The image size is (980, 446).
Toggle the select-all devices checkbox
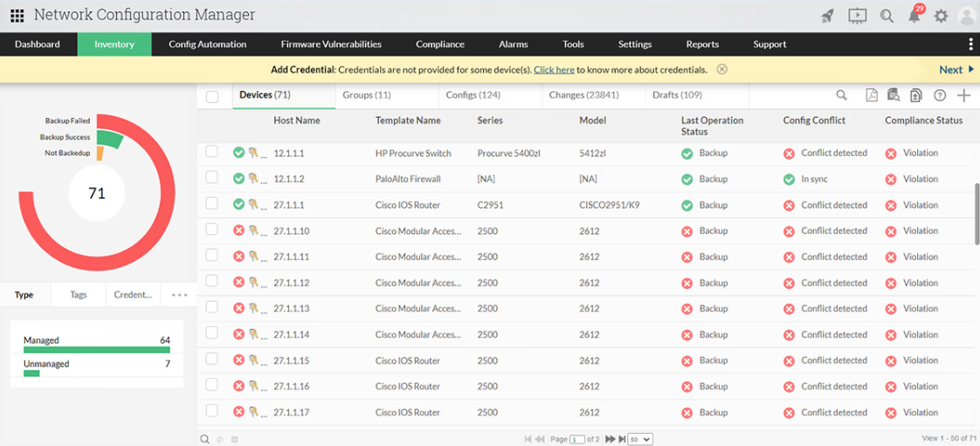[x=212, y=96]
